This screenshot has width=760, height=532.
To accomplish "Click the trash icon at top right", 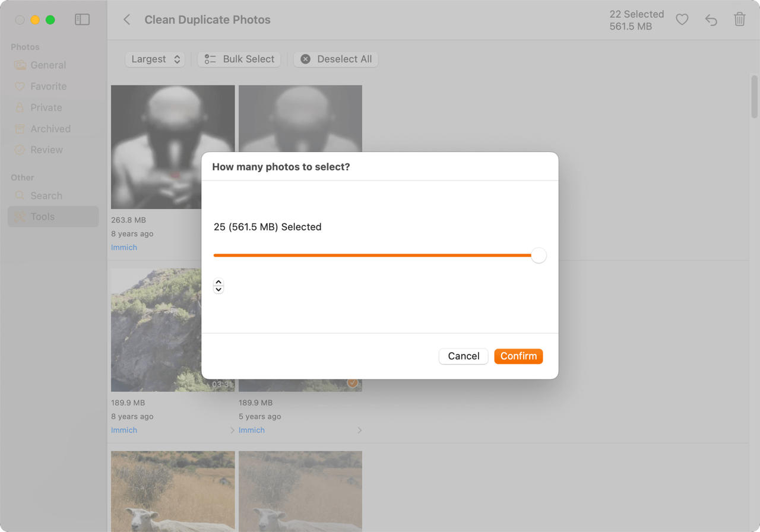I will [739, 20].
